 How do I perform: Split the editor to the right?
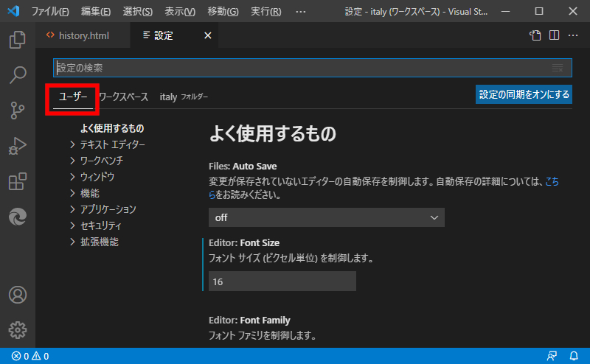(x=554, y=35)
